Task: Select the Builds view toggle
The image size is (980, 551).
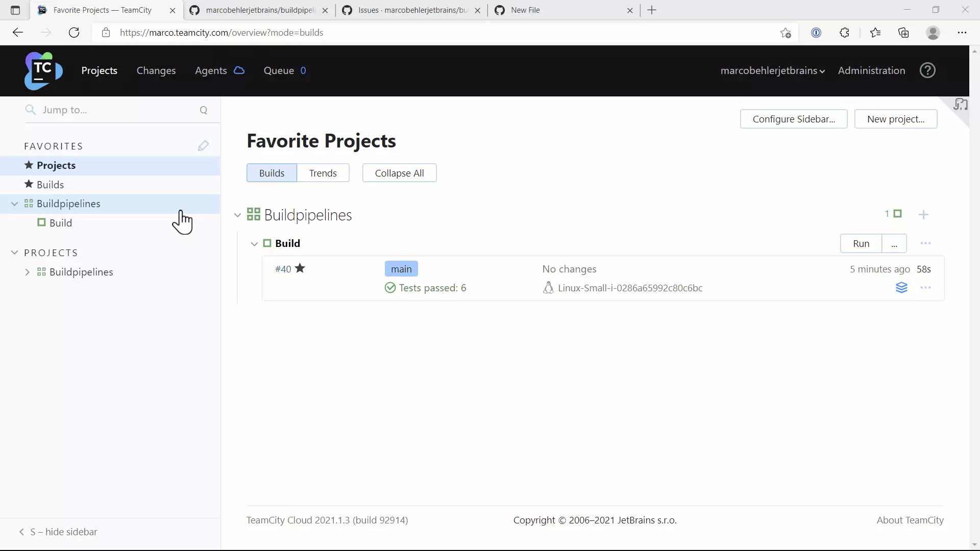Action: [272, 173]
